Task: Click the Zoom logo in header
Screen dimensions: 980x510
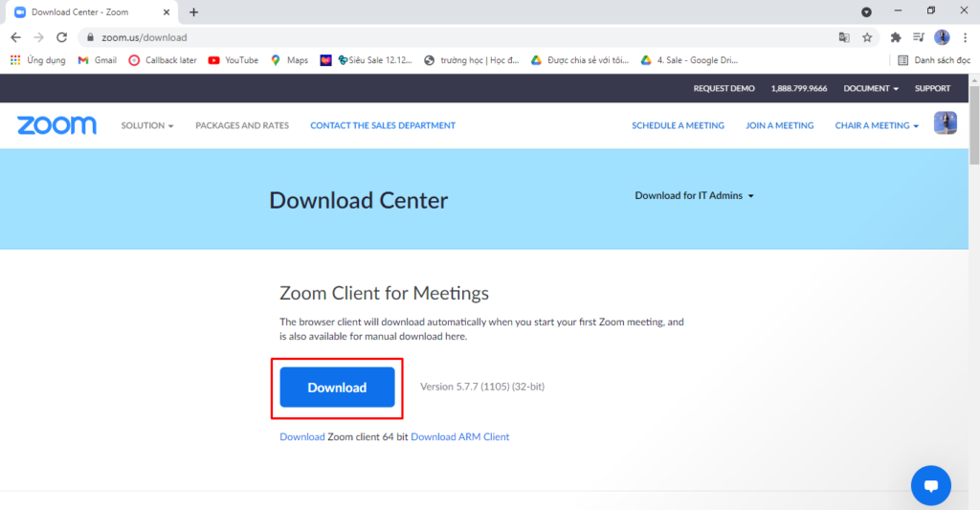Action: [56, 125]
